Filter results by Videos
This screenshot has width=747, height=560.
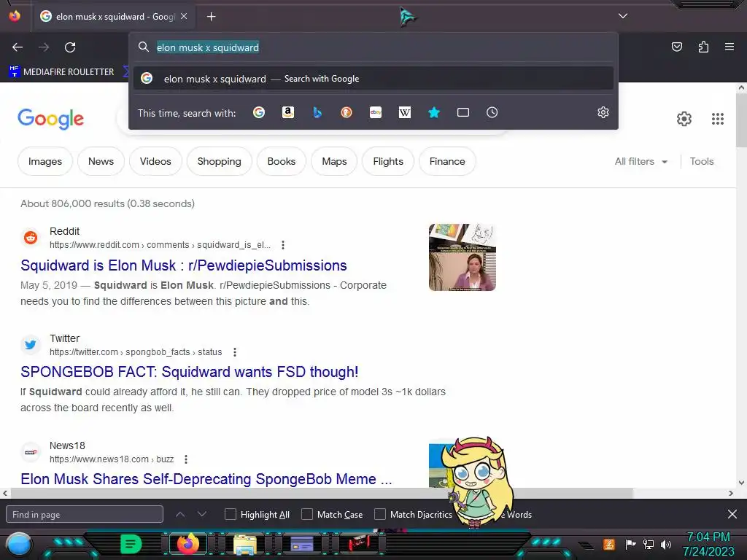tap(155, 161)
